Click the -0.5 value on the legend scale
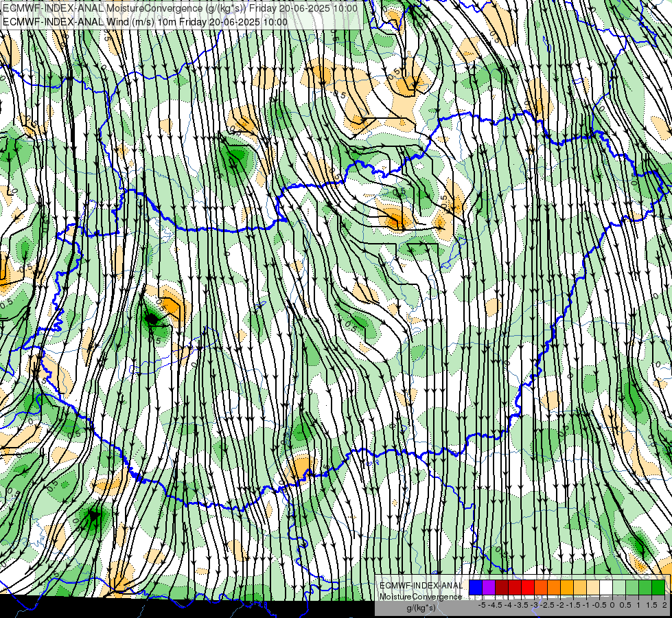The image size is (672, 618). click(599, 605)
